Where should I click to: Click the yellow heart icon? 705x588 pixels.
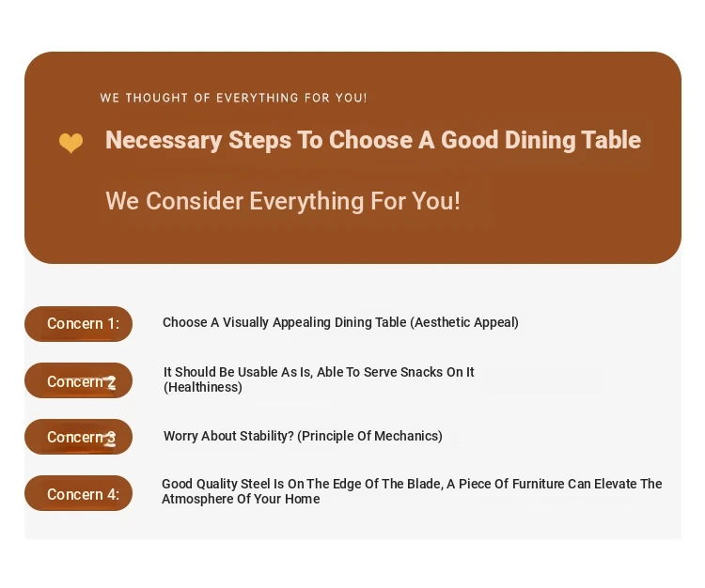click(x=71, y=143)
